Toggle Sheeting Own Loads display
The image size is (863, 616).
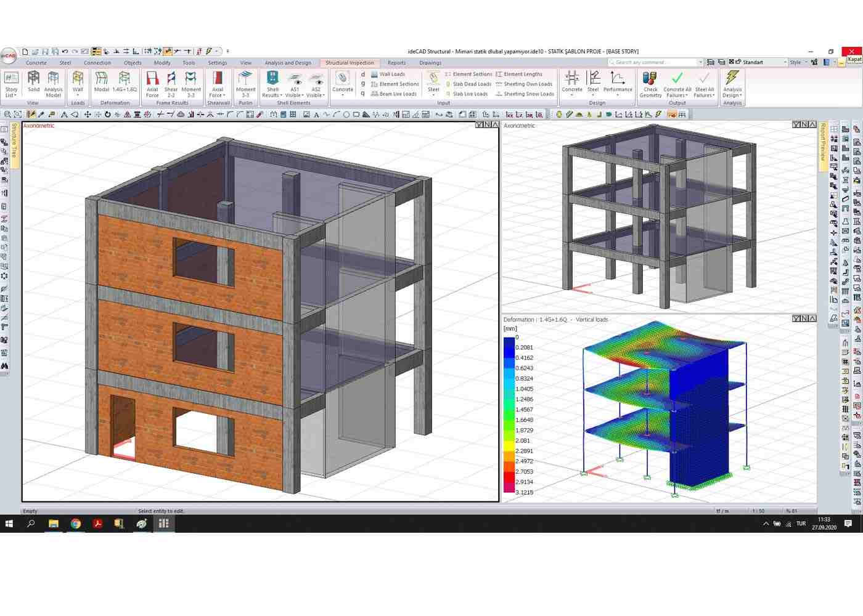524,84
